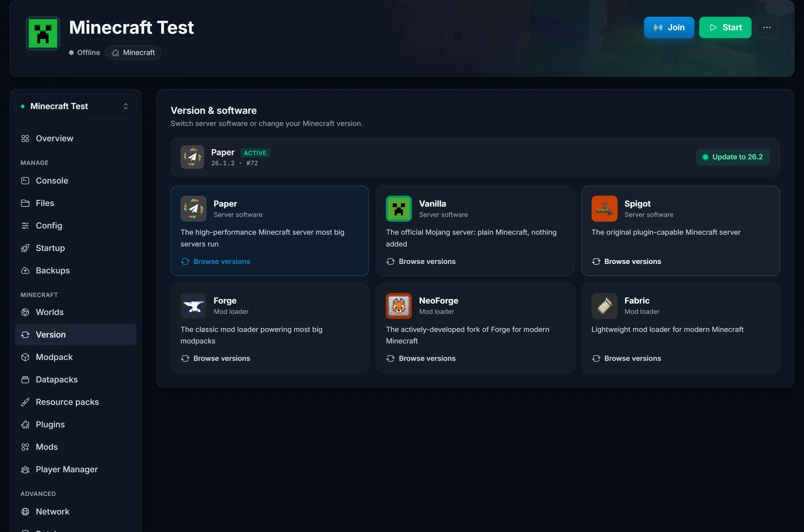Click the Modpack cube icon
The image size is (804, 532).
tap(25, 357)
